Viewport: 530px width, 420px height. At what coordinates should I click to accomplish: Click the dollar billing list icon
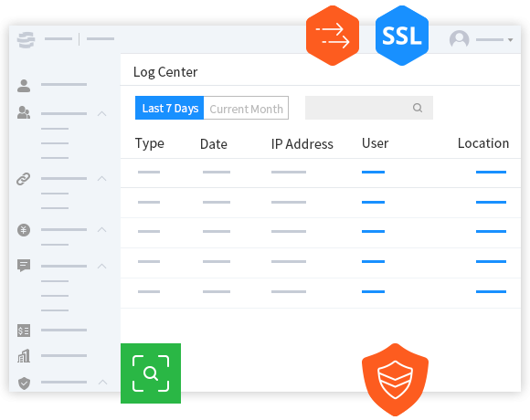tap(24, 331)
